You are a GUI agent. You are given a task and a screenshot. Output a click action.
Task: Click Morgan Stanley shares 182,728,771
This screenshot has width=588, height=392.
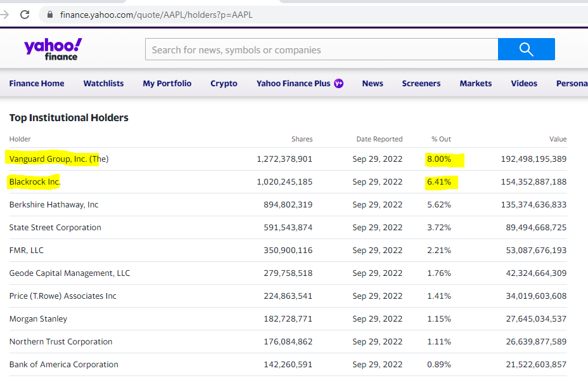click(x=288, y=319)
